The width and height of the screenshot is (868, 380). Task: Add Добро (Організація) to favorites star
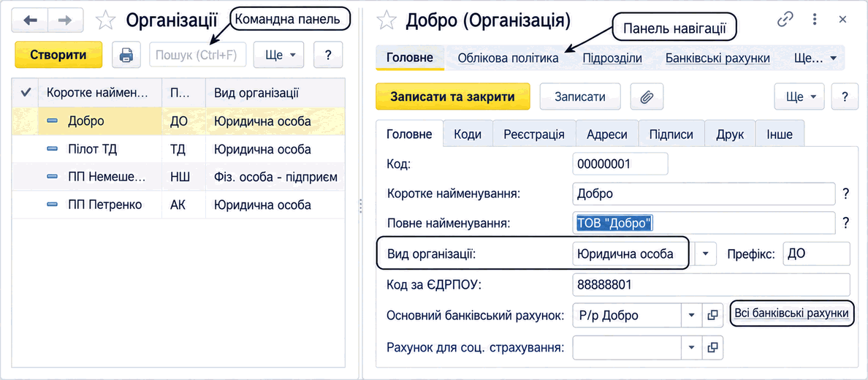(387, 20)
